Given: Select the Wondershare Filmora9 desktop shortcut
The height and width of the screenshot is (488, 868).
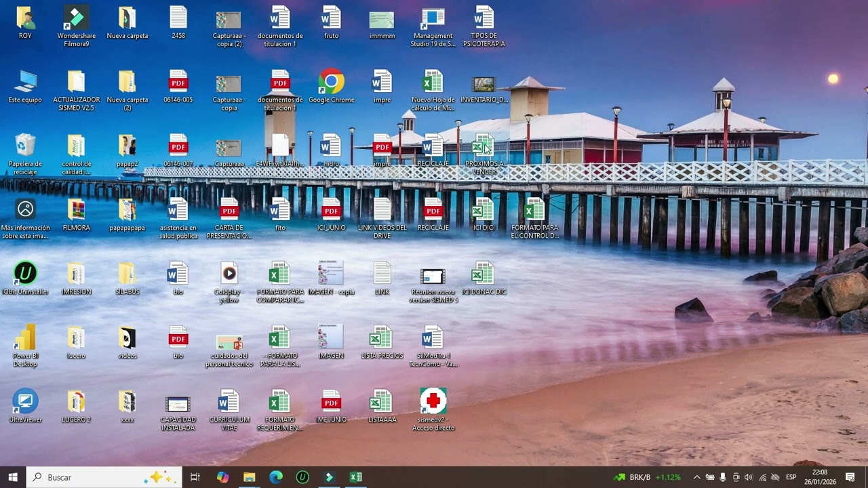Looking at the screenshot, I should pos(77,26).
